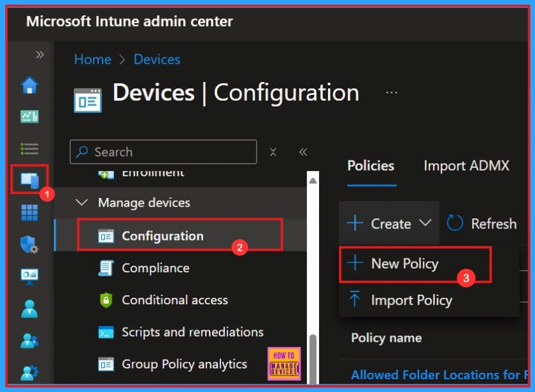Select Configuration in Manage devices

pyautogui.click(x=180, y=235)
